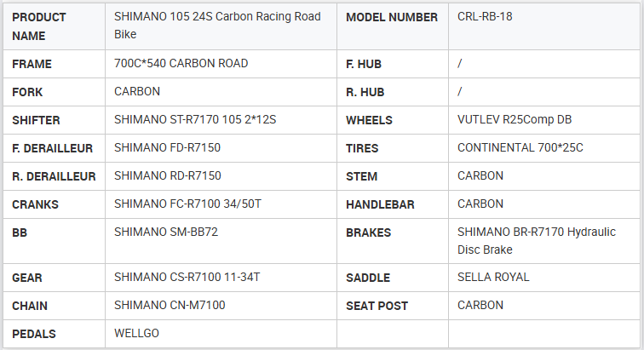
Task: Click the WELLGO pedals value
Action: tap(136, 333)
